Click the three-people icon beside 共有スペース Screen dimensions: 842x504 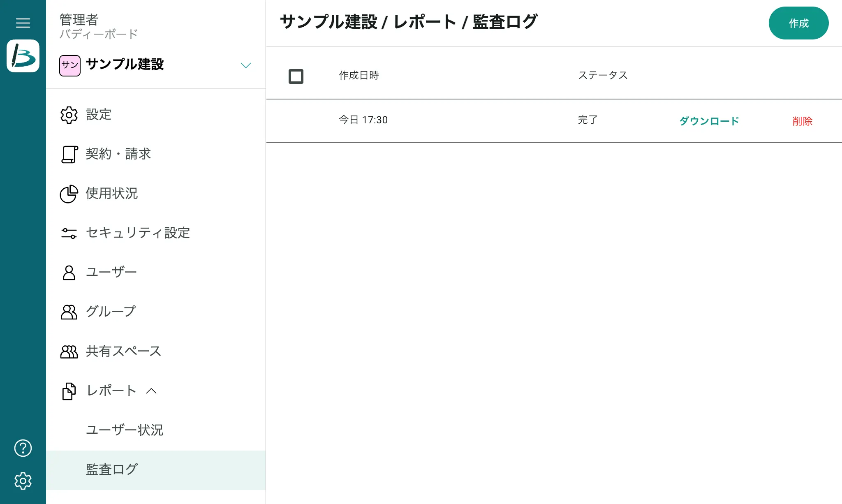69,352
